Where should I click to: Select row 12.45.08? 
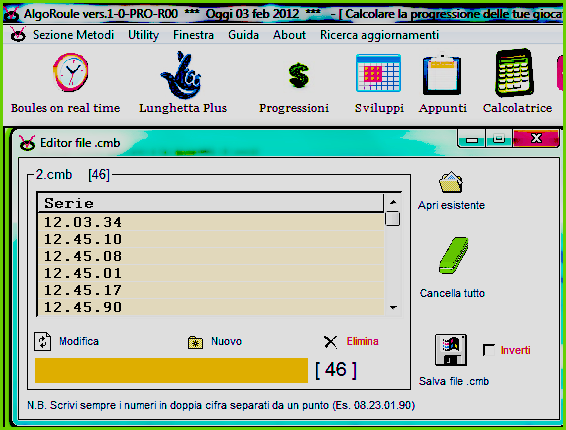tap(211, 256)
